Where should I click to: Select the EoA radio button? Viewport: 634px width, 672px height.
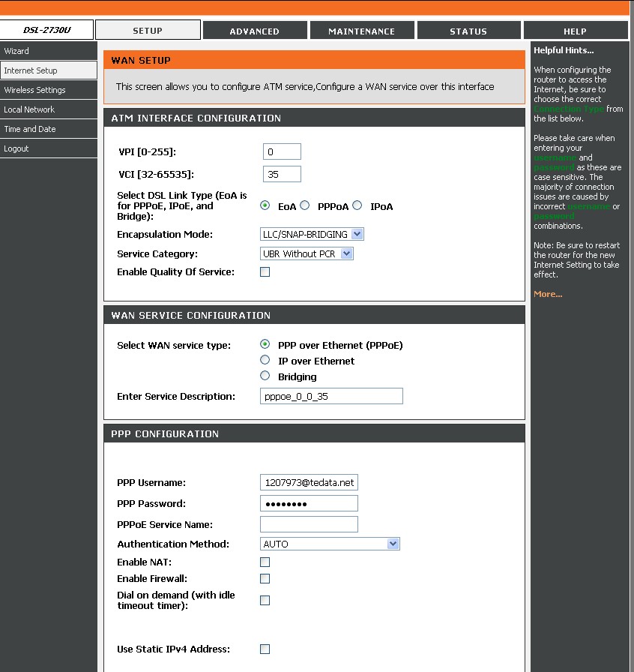click(x=265, y=205)
